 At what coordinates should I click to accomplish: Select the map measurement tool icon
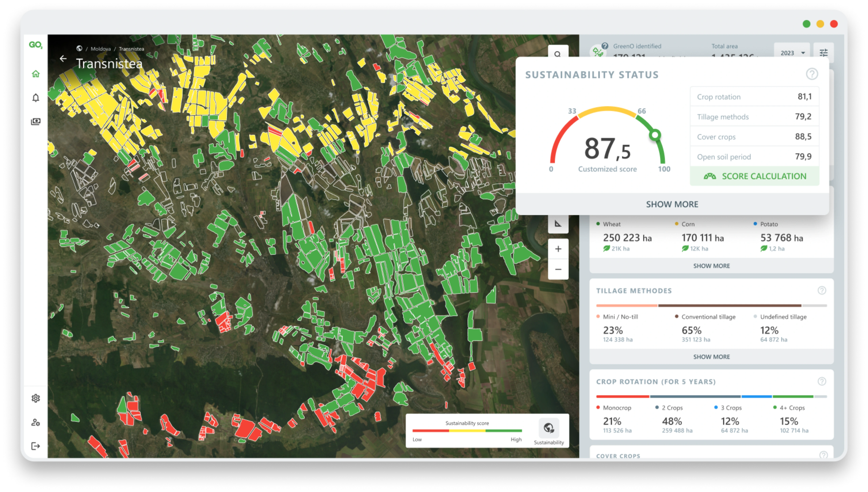tap(558, 224)
